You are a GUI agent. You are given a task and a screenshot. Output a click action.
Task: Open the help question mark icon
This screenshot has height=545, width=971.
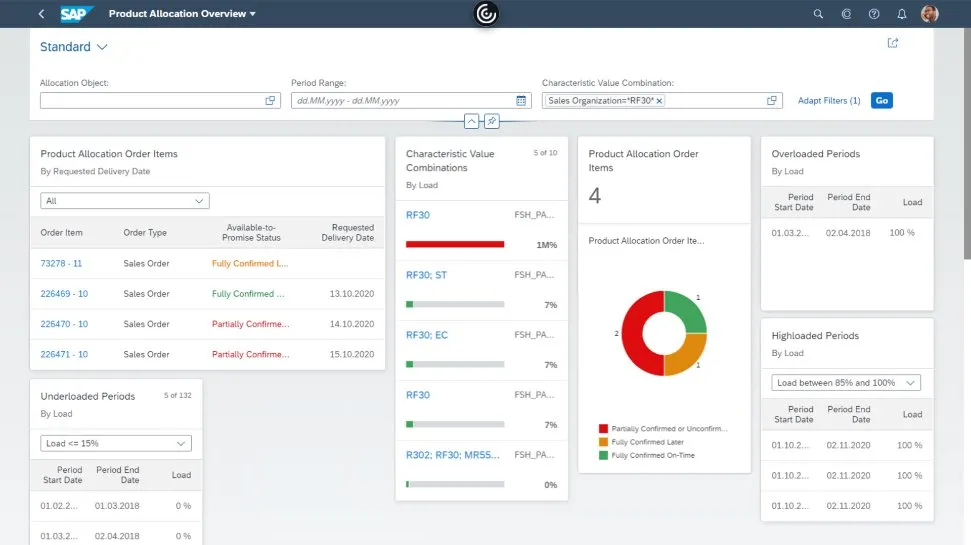coord(874,14)
